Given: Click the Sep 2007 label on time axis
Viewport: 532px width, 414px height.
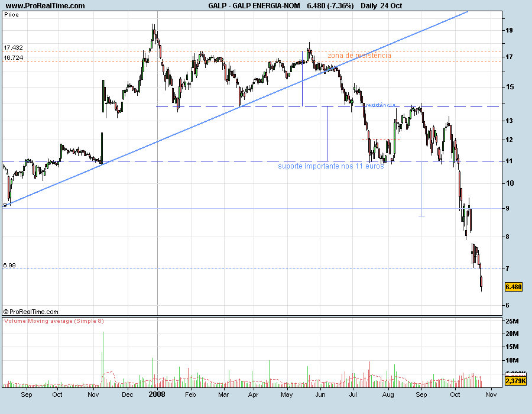Looking at the screenshot, I should click(x=27, y=394).
